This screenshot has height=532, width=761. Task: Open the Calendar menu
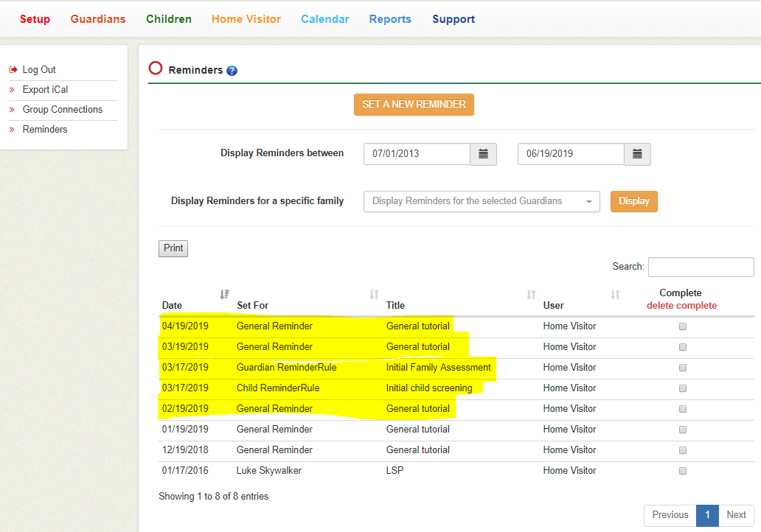[x=325, y=19]
